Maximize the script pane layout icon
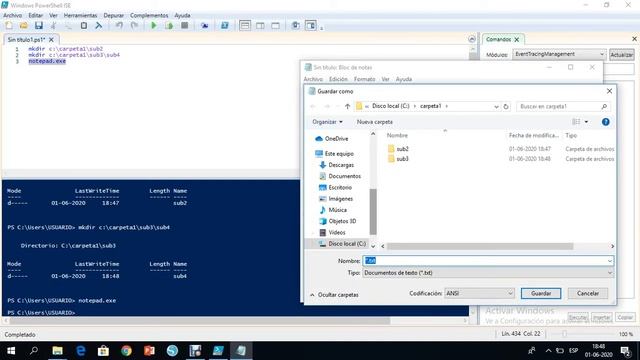The height and width of the screenshot is (360, 640). pos(276,26)
